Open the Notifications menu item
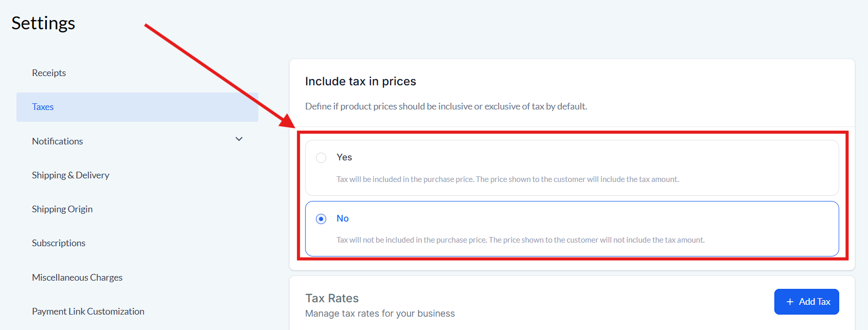Screen dimensions: 868x330 click(57, 141)
